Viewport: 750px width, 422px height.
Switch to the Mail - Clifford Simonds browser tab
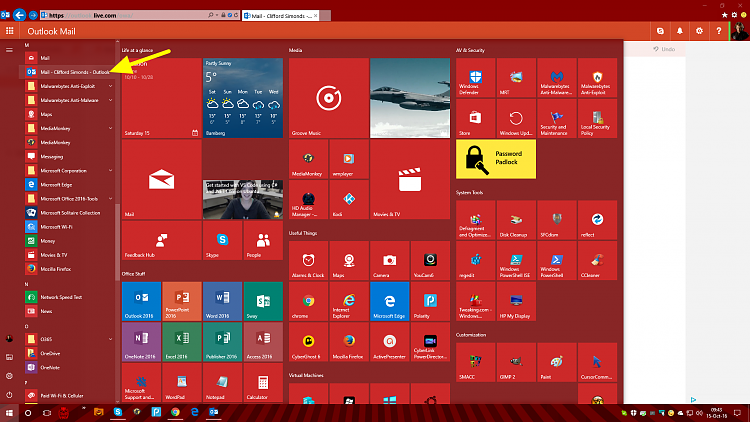[281, 15]
